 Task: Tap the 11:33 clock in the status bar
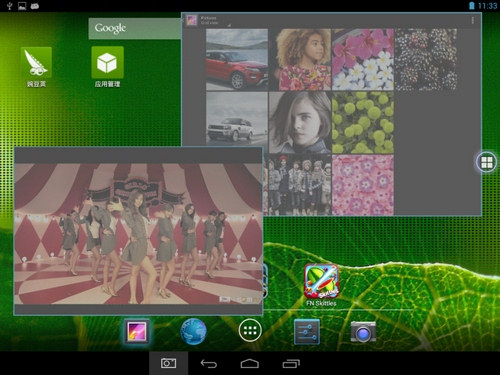point(487,6)
